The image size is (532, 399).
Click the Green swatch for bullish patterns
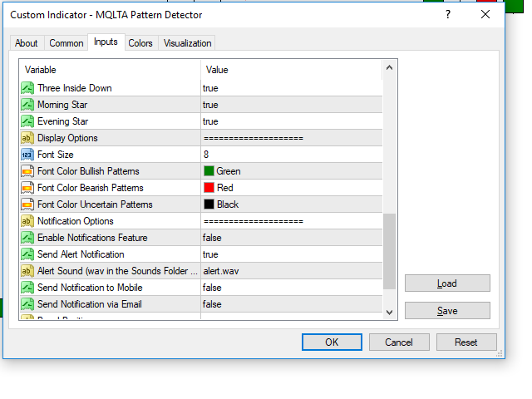point(209,171)
